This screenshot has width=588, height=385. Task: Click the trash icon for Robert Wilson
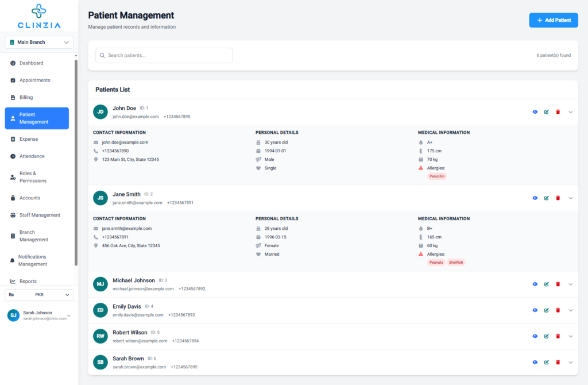point(558,336)
